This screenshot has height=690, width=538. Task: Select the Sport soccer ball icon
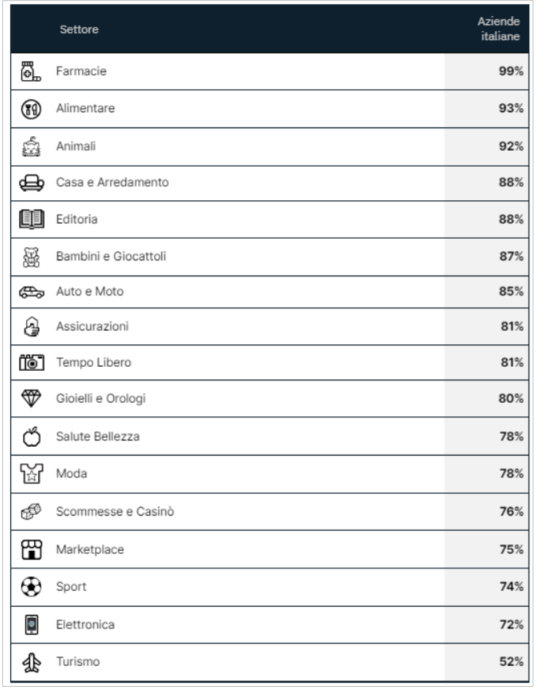pos(31,587)
